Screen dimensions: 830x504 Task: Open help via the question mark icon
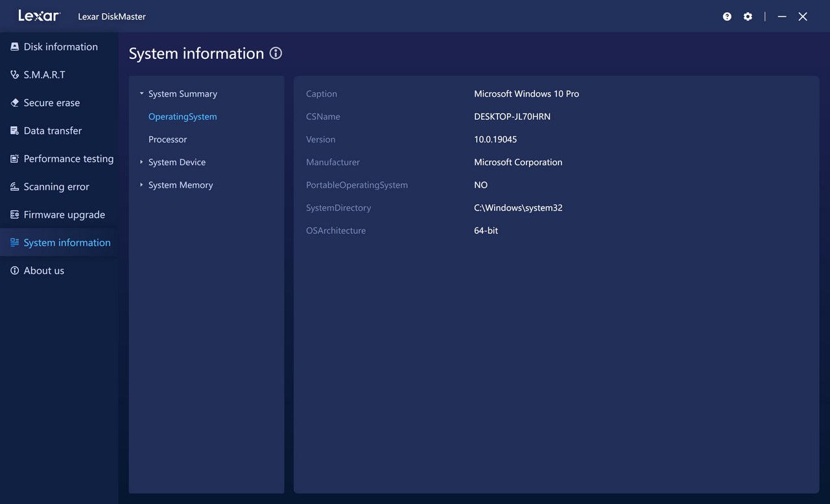tap(727, 17)
